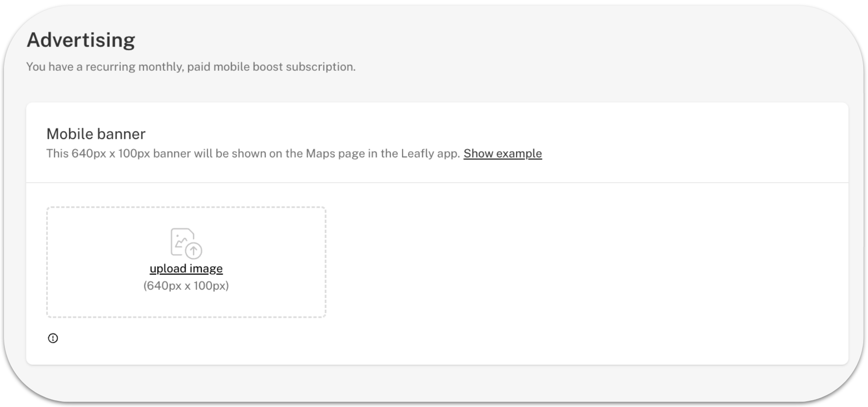This screenshot has width=868, height=407.
Task: Click the image upload icon
Action: click(x=186, y=243)
